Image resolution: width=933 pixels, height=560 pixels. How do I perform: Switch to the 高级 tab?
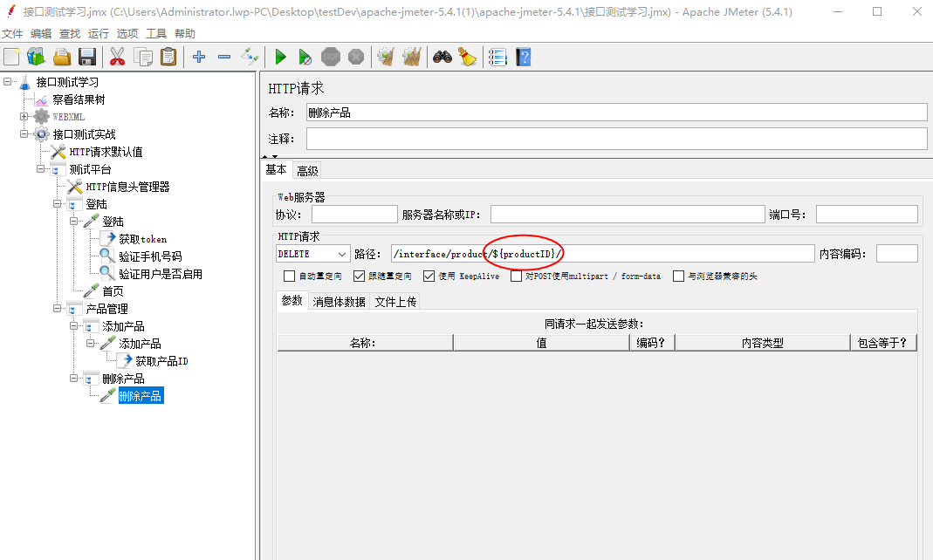307,171
